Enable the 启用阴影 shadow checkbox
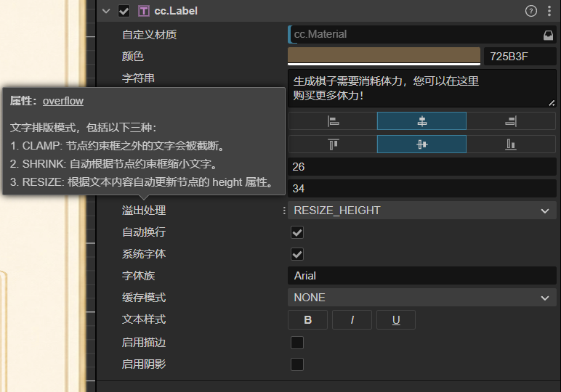561x392 pixels. [297, 364]
